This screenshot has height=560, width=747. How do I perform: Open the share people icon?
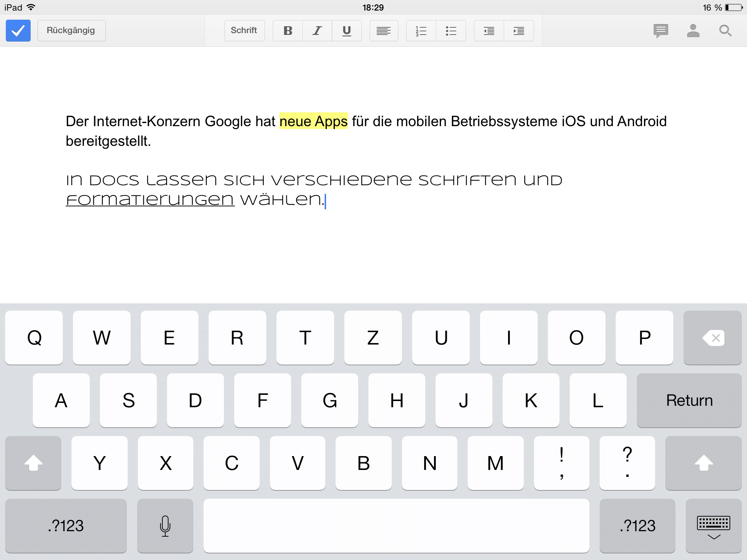point(693,31)
